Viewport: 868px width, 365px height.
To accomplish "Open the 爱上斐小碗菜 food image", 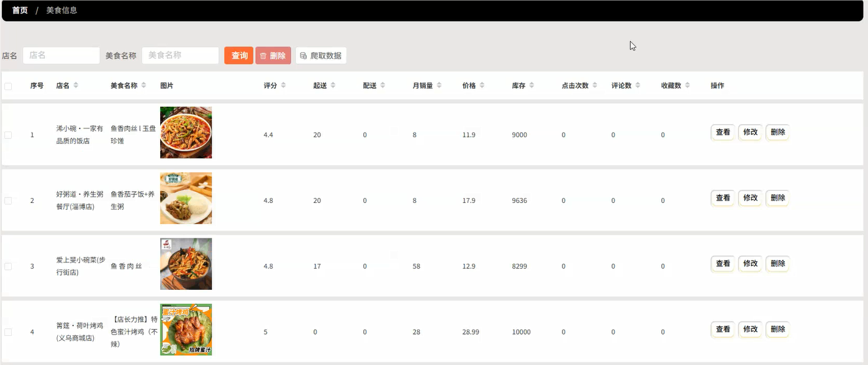I will pos(186,264).
